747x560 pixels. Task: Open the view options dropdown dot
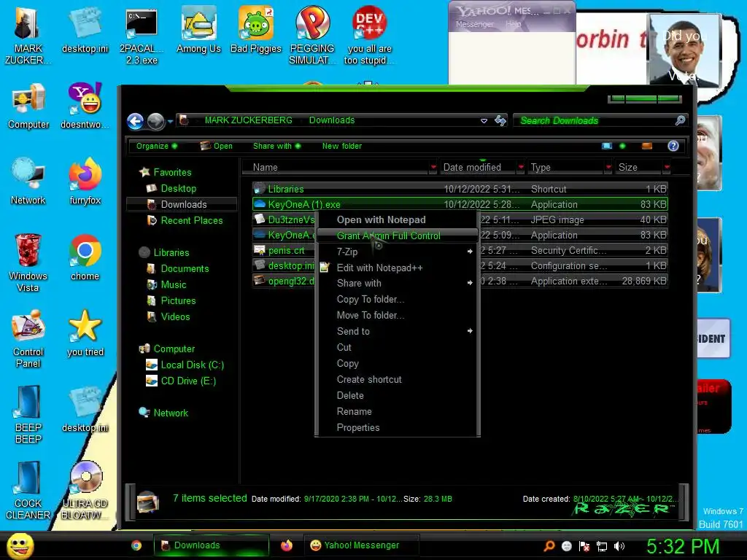coord(622,146)
